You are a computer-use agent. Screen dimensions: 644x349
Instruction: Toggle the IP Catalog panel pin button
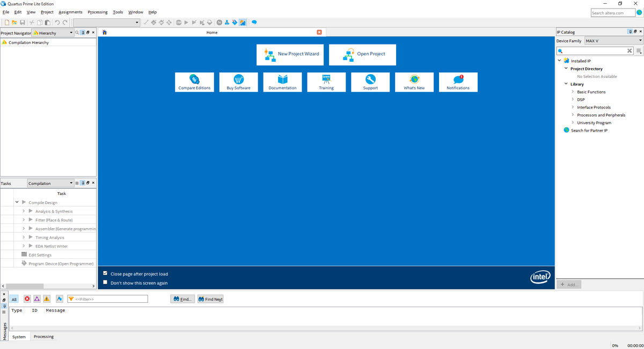point(630,32)
